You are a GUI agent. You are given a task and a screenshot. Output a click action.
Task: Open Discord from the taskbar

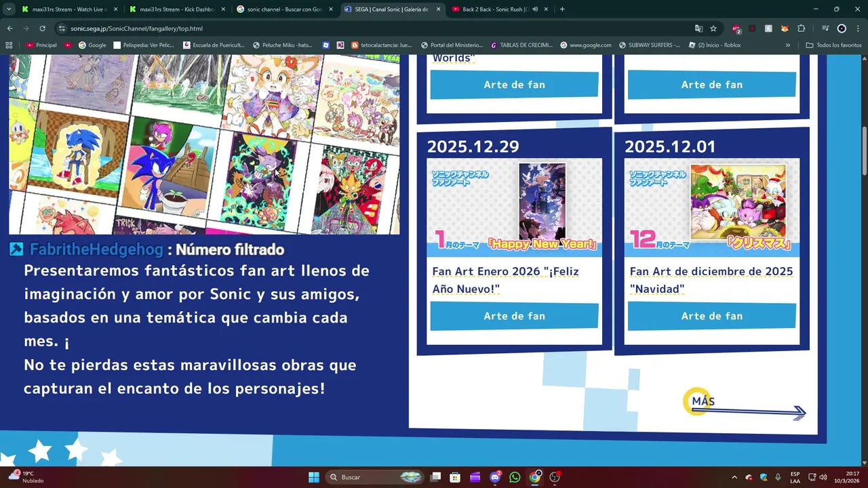[495, 477]
